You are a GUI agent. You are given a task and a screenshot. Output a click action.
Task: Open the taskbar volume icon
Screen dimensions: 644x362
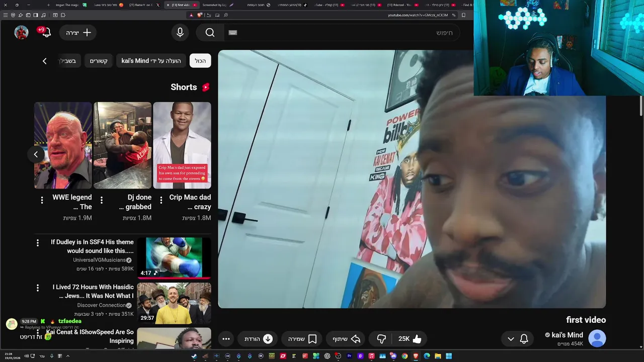tap(26, 356)
